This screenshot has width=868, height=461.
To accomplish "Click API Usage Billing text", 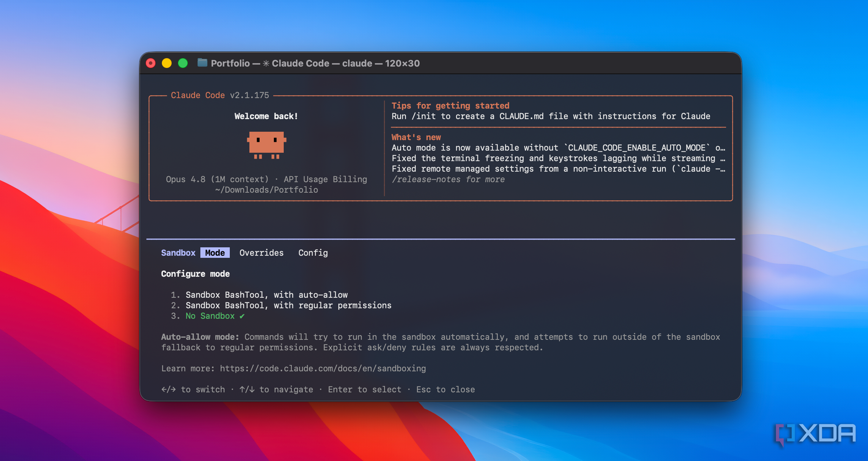I will point(325,179).
